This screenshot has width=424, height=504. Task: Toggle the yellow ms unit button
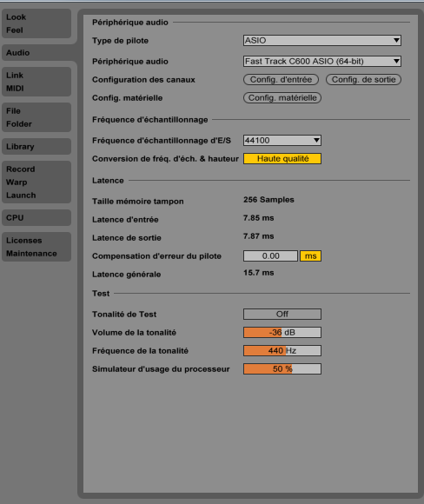point(310,256)
